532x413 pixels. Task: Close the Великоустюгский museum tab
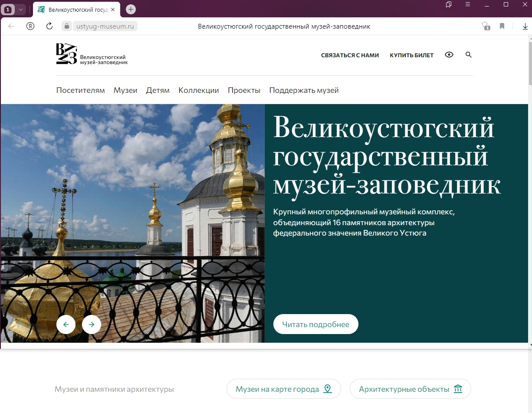coord(113,9)
